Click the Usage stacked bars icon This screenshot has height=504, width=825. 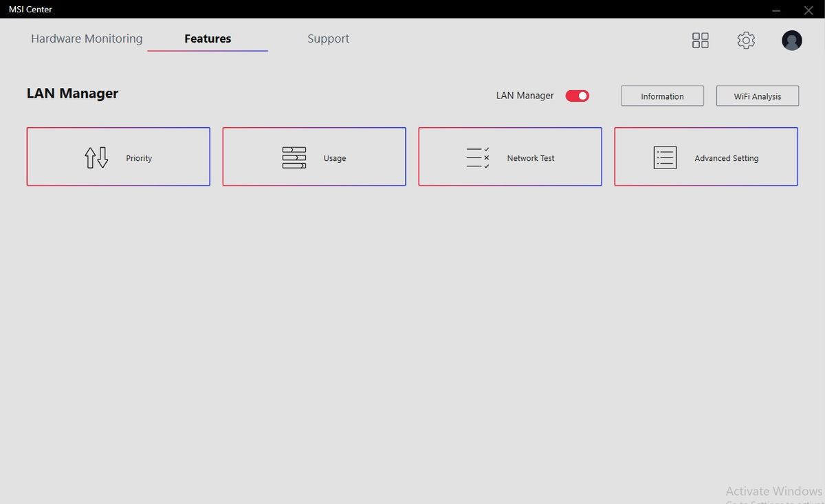(294, 157)
